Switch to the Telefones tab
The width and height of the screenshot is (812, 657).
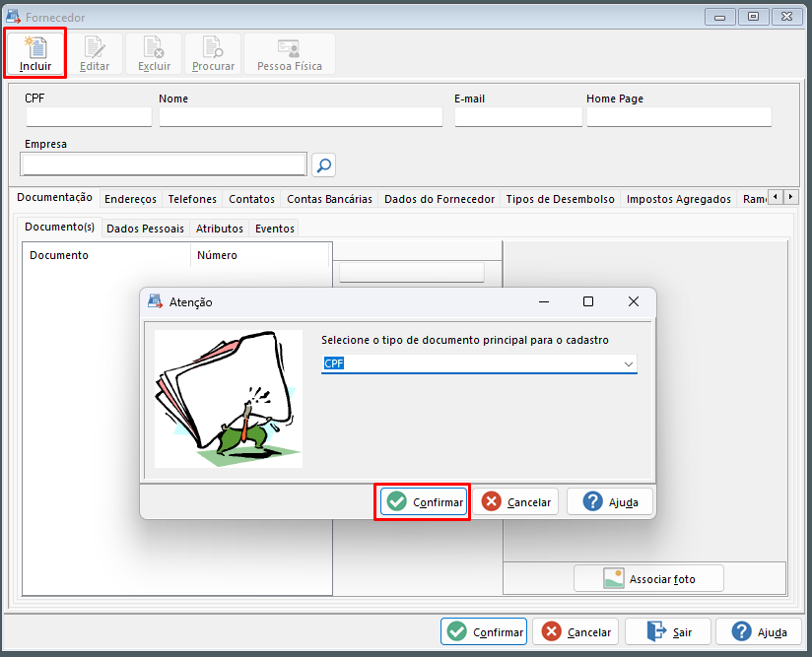tap(192, 199)
